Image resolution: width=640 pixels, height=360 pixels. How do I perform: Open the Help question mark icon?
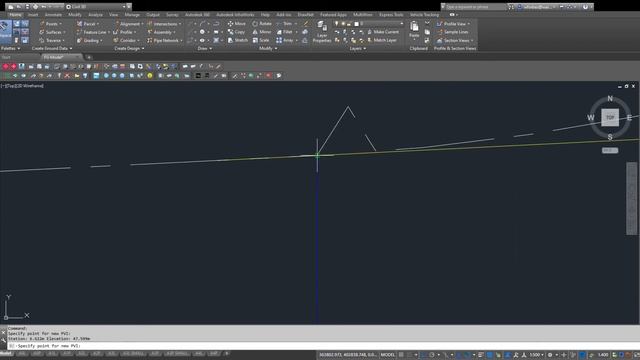[x=585, y=7]
